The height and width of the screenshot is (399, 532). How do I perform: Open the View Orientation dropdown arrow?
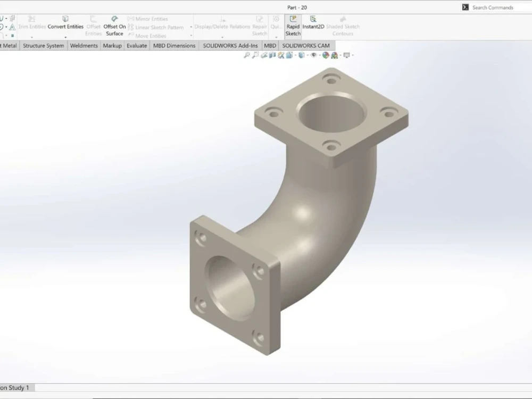tap(295, 55)
